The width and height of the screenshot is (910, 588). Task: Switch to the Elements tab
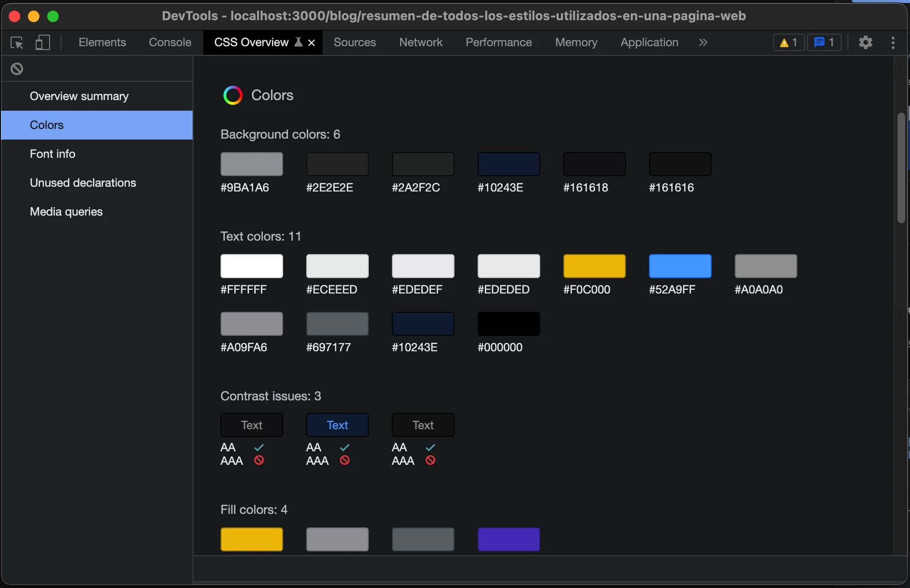click(103, 42)
